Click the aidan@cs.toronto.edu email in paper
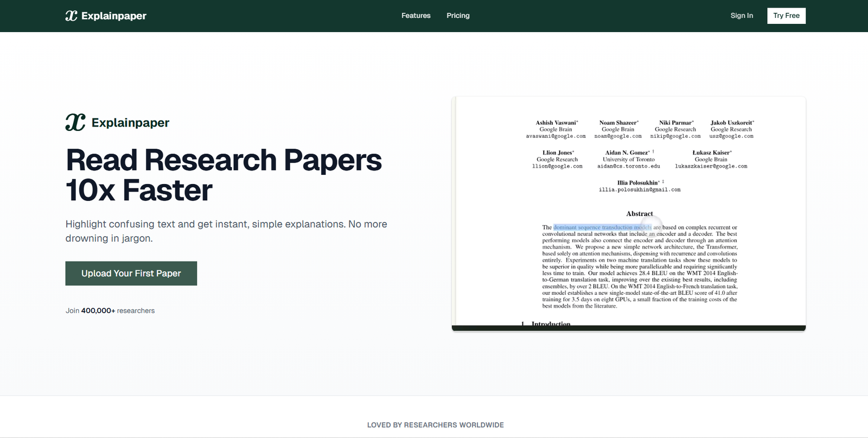The width and height of the screenshot is (868, 438). pos(628,166)
